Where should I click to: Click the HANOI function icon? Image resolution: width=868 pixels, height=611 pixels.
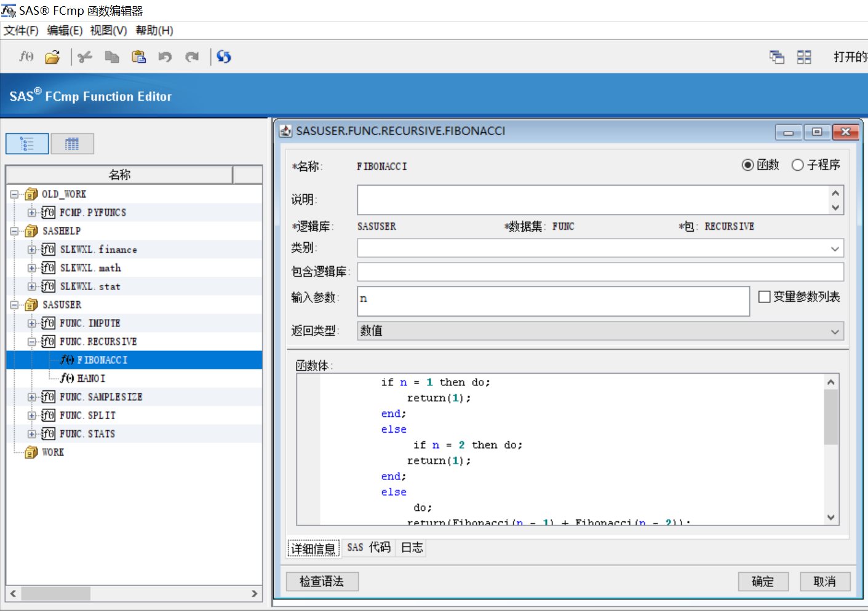click(x=67, y=379)
